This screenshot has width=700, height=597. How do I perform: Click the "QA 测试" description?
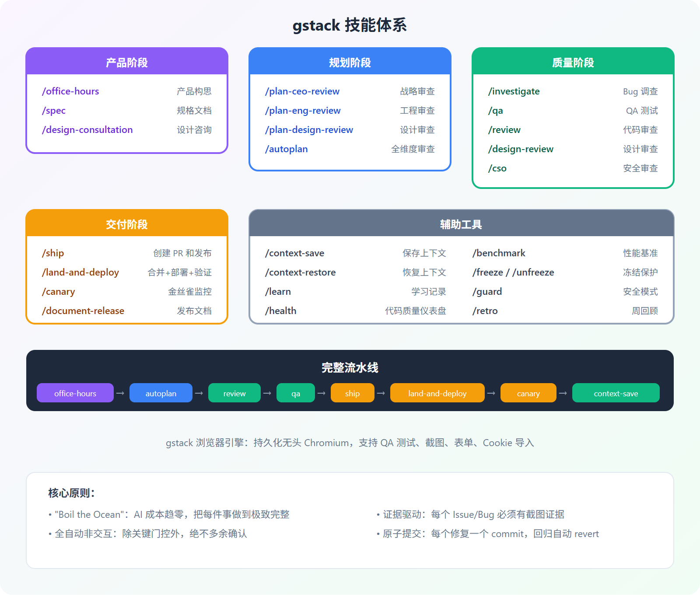pyautogui.click(x=642, y=110)
